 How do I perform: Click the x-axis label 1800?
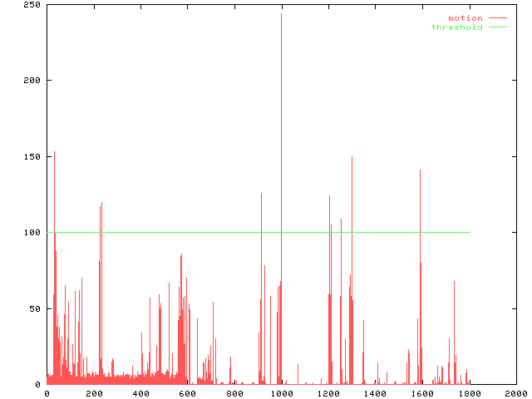(x=469, y=394)
